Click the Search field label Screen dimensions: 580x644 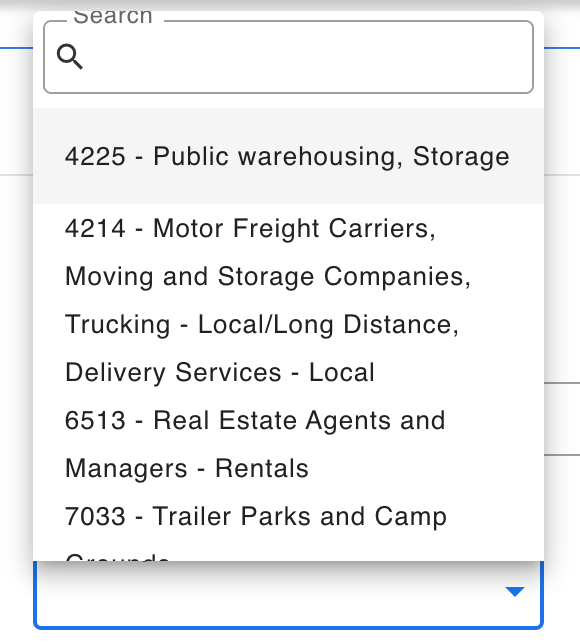(113, 16)
